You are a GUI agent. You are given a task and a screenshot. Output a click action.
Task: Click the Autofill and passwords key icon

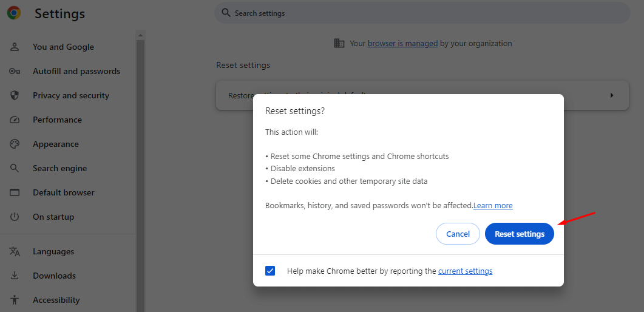pos(15,71)
